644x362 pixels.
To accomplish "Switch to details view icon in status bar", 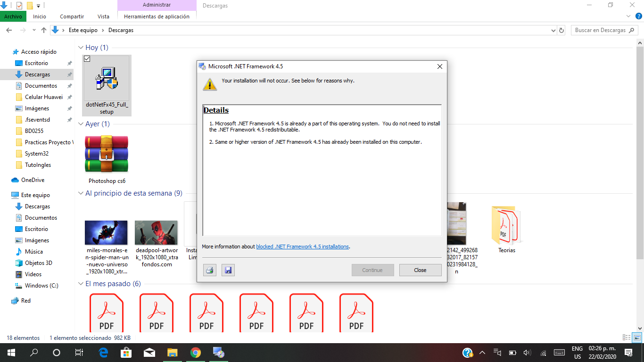I will pos(627,337).
